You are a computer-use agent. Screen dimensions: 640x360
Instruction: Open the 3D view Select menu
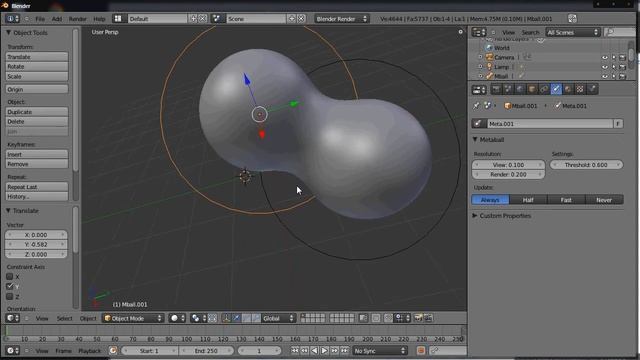click(x=64, y=318)
